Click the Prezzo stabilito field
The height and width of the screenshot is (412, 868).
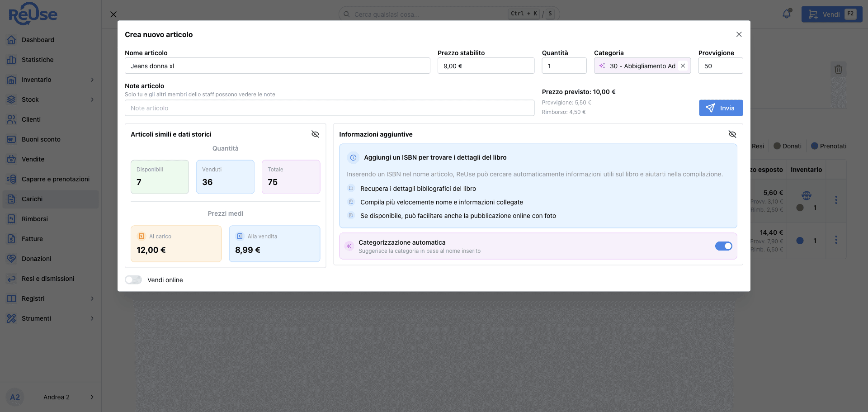(x=486, y=66)
